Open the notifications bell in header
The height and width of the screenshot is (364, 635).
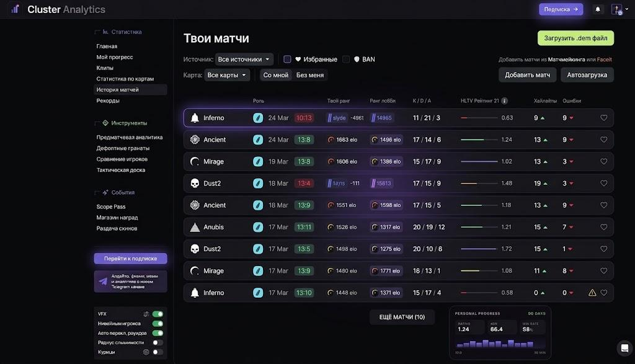598,9
